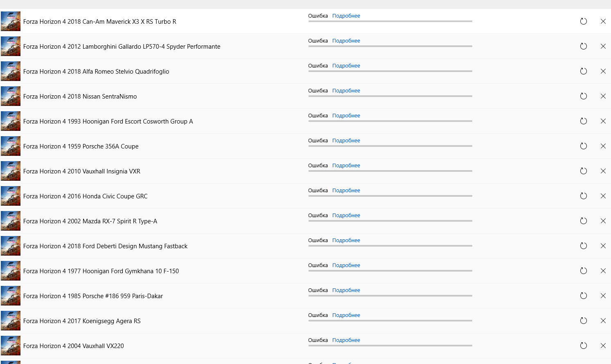Click the Honda Civic Coupe GRC progress bar
The image size is (611, 364).
[390, 196]
